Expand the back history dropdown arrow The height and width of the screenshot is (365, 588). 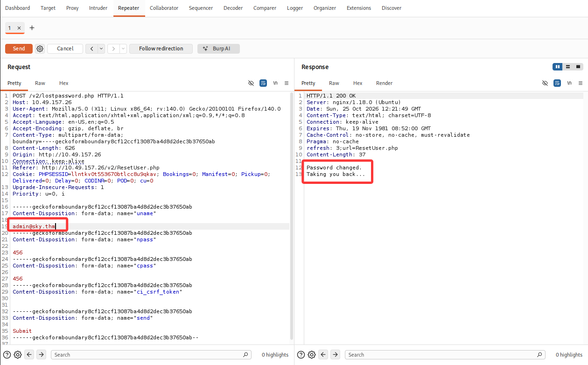101,49
